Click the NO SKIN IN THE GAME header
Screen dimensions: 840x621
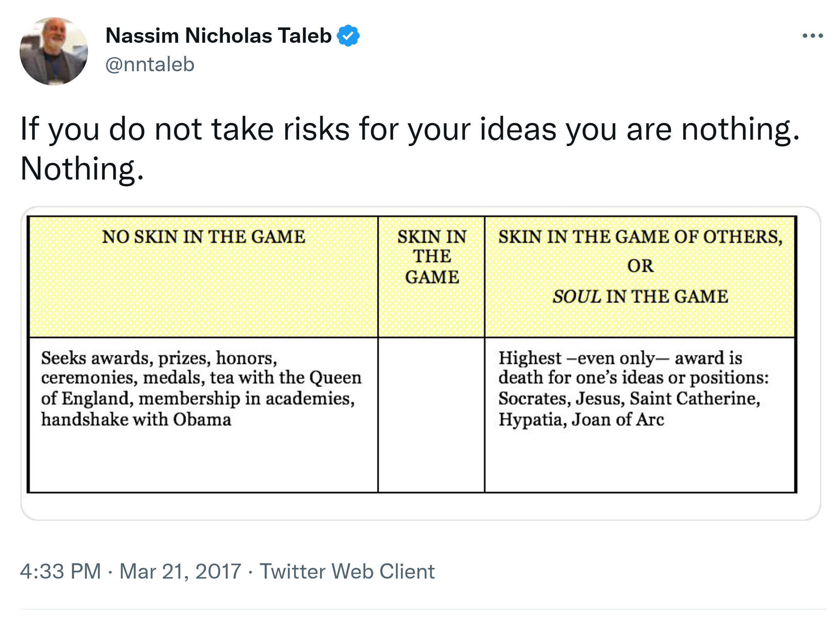pos(203,237)
